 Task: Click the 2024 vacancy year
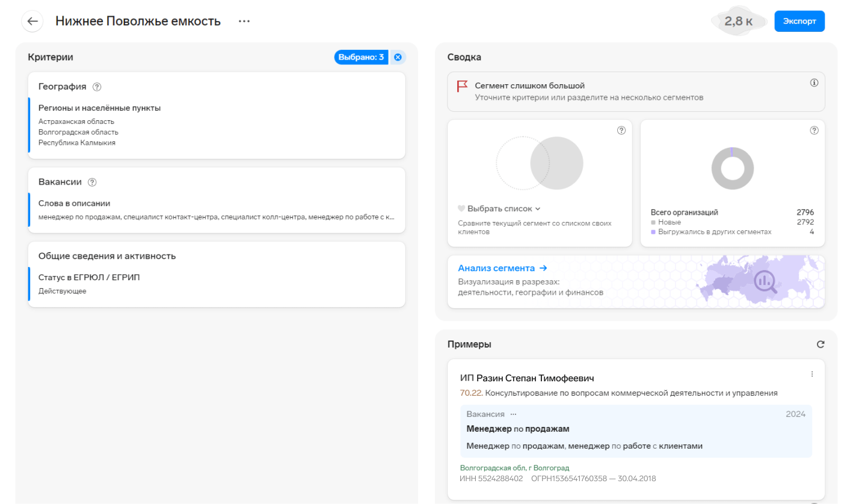[795, 414]
